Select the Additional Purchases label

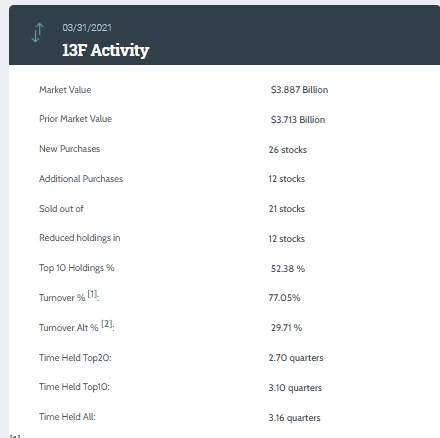click(81, 179)
